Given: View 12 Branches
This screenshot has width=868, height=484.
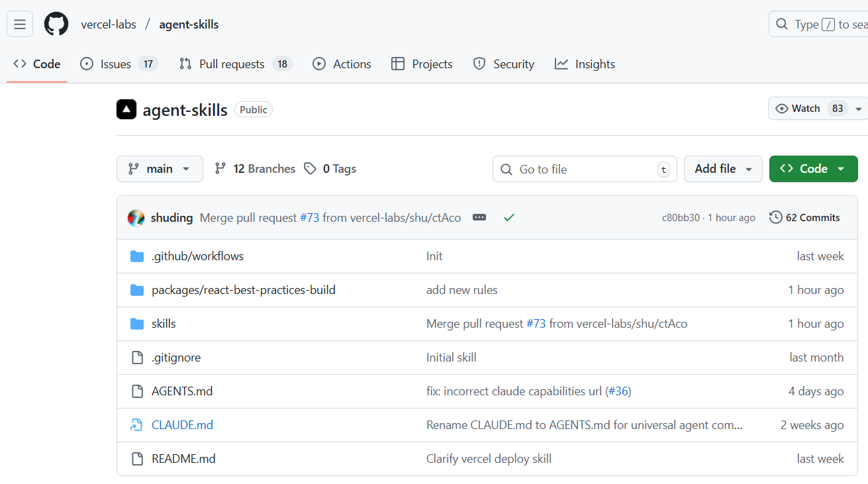Looking at the screenshot, I should coord(255,169).
